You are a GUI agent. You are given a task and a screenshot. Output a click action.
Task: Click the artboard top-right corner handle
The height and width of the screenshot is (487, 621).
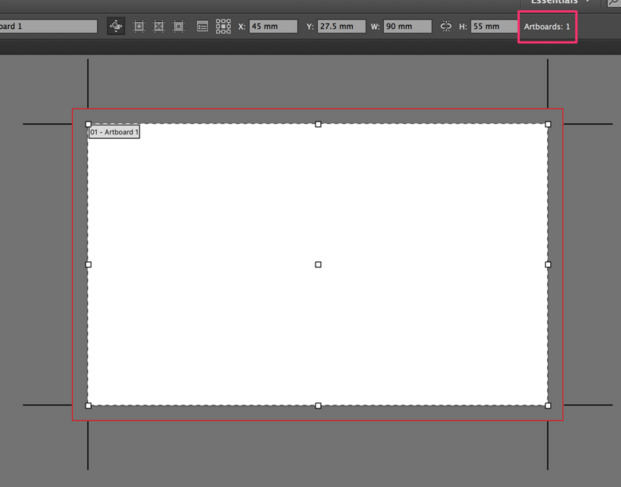[548, 124]
